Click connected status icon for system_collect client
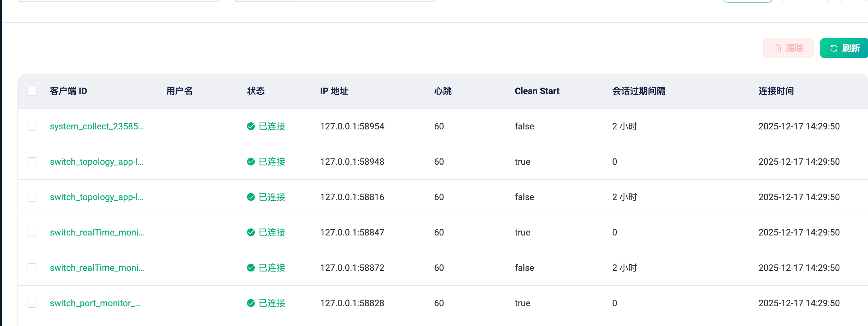 coord(251,126)
